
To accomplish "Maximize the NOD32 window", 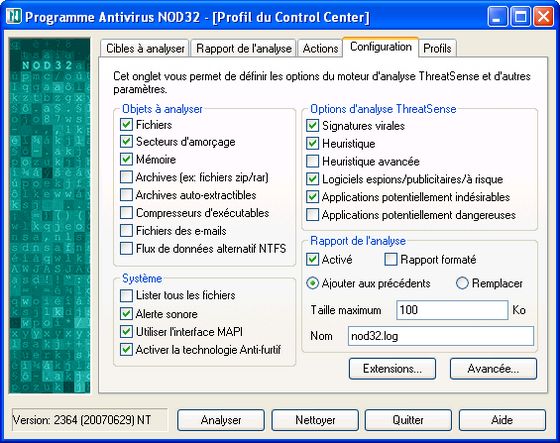I will [x=520, y=16].
